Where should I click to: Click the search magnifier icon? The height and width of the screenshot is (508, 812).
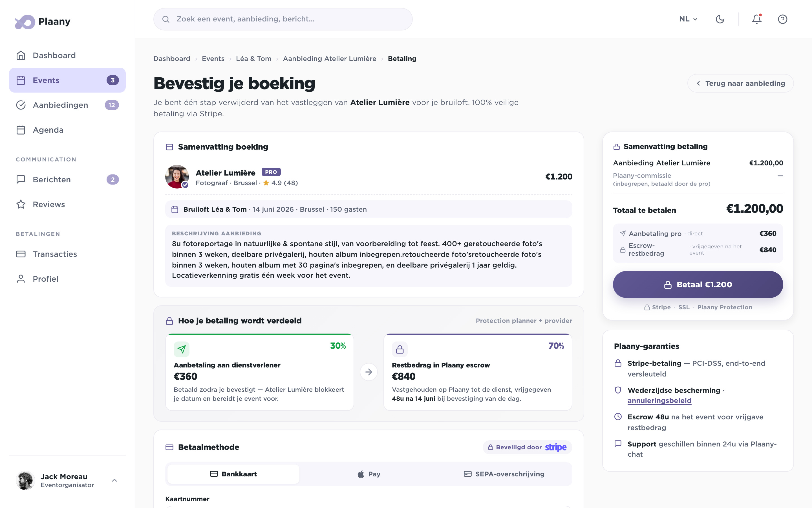coord(166,19)
